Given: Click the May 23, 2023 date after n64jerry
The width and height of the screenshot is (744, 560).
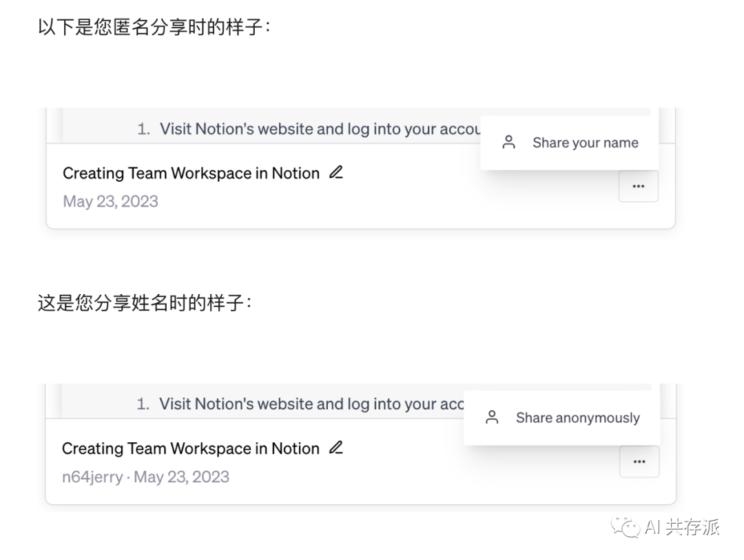Looking at the screenshot, I should tap(181, 477).
